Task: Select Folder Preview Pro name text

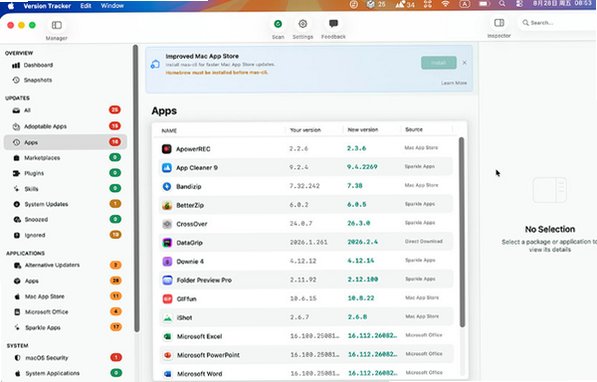Action: [204, 280]
